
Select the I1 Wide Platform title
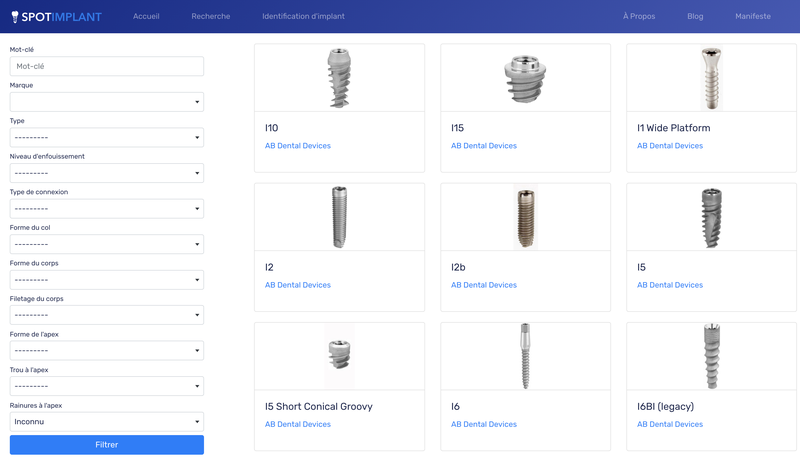click(673, 128)
